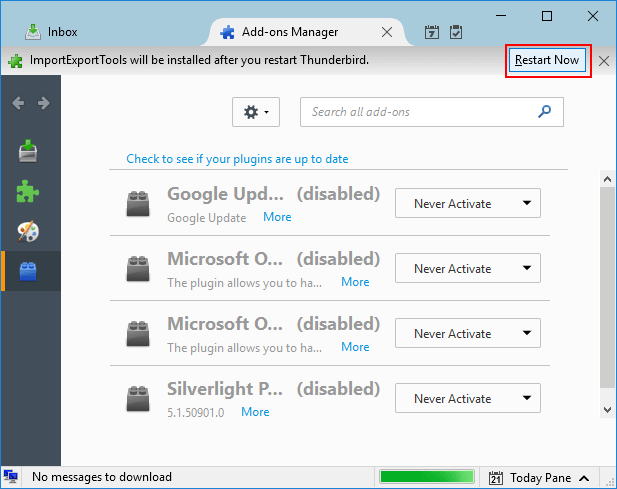Minimize the Thunderbird window
Viewport: 617px width, 489px height.
[x=501, y=16]
